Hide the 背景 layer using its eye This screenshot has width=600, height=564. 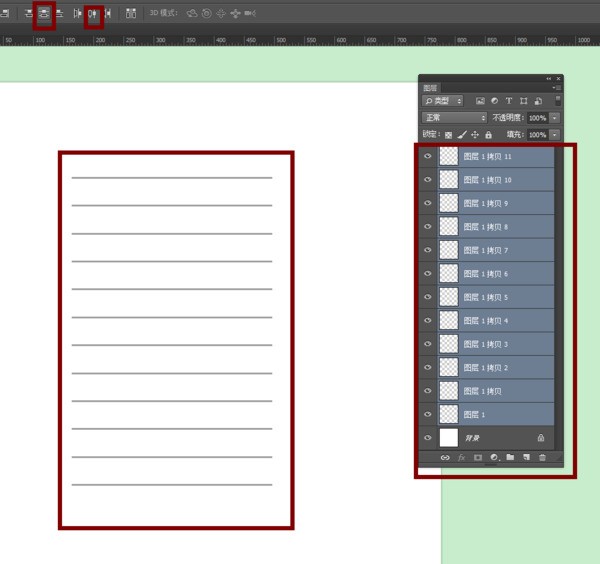tap(428, 438)
